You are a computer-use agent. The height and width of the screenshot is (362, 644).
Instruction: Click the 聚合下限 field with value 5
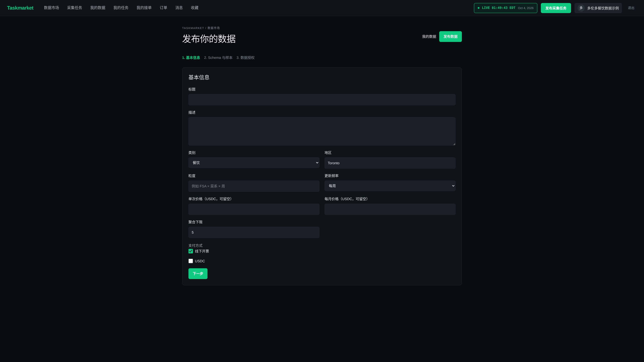pyautogui.click(x=254, y=232)
